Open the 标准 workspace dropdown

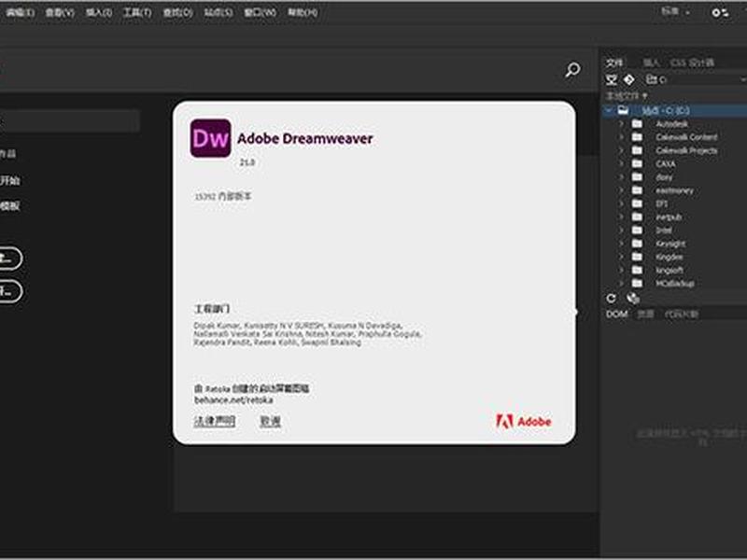pyautogui.click(x=675, y=11)
